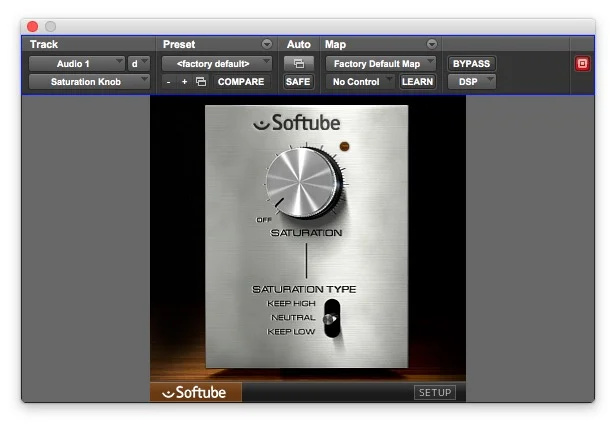Toggle the COMPARE button

241,82
